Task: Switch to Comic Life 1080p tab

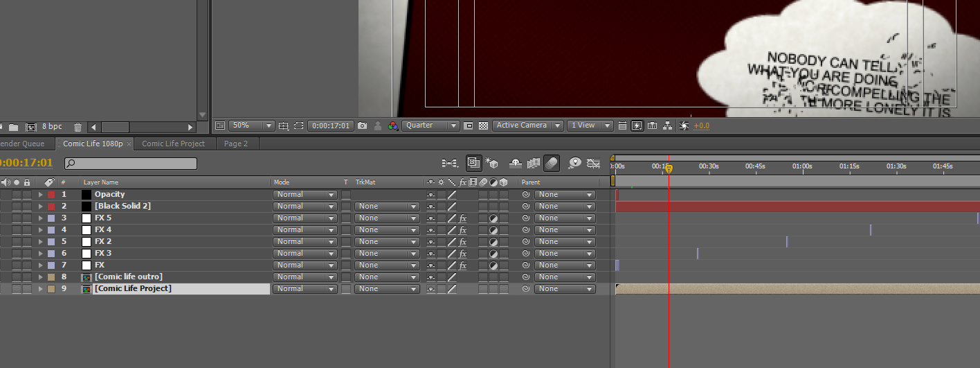Action: 93,143
